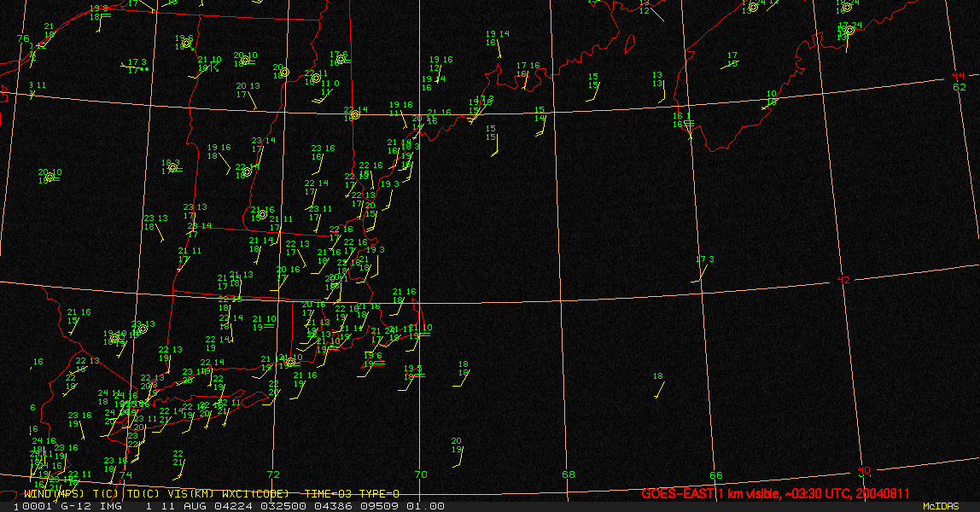Click the 01.00 value in status line
The width and height of the screenshot is (980, 512).
pyautogui.click(x=426, y=506)
